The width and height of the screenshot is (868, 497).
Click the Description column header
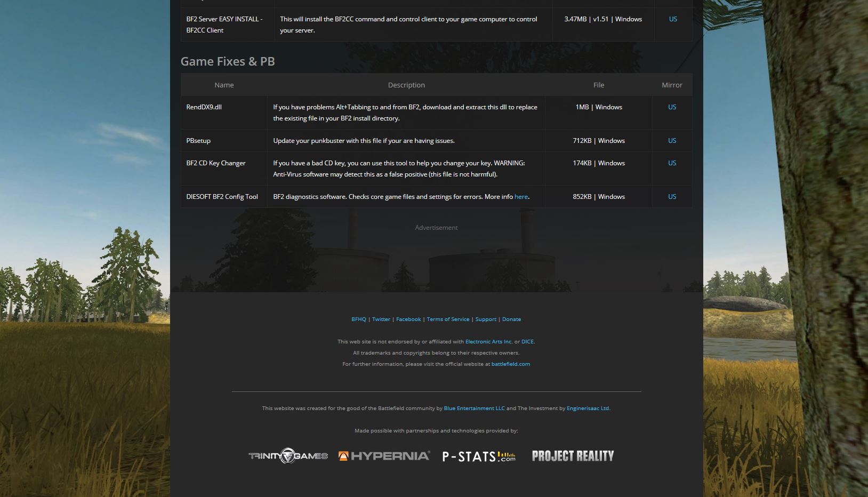(x=406, y=85)
